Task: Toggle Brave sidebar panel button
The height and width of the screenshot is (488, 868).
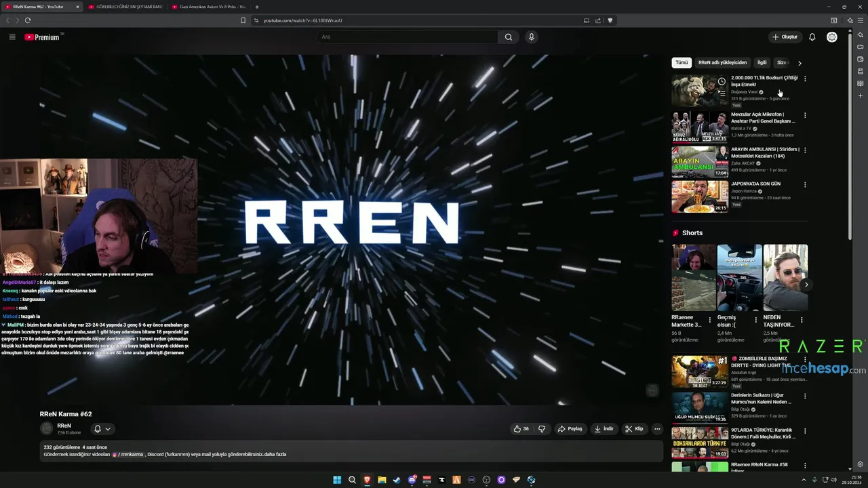Action: pos(834,20)
